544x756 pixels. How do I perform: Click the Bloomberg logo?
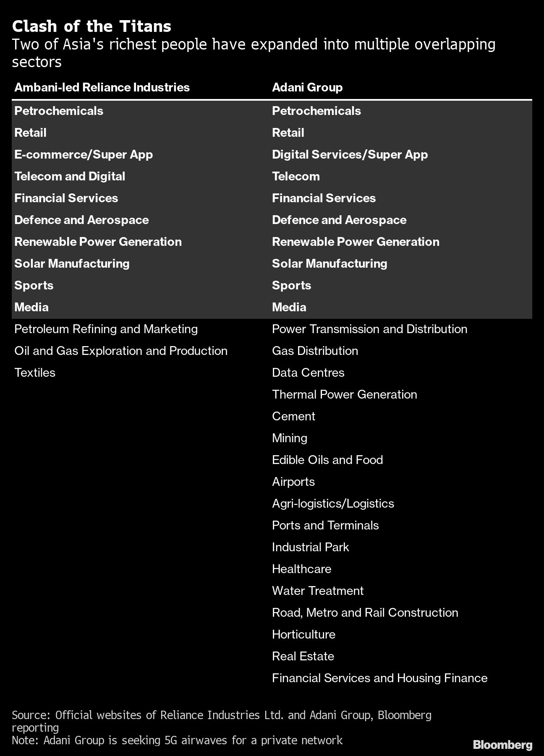tap(502, 745)
